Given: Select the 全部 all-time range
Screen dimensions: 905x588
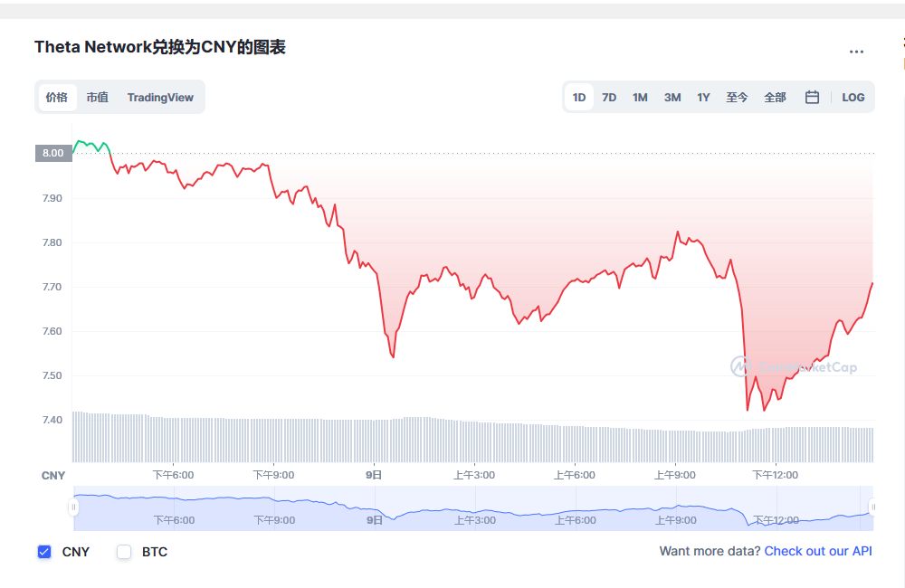Looking at the screenshot, I should (776, 97).
